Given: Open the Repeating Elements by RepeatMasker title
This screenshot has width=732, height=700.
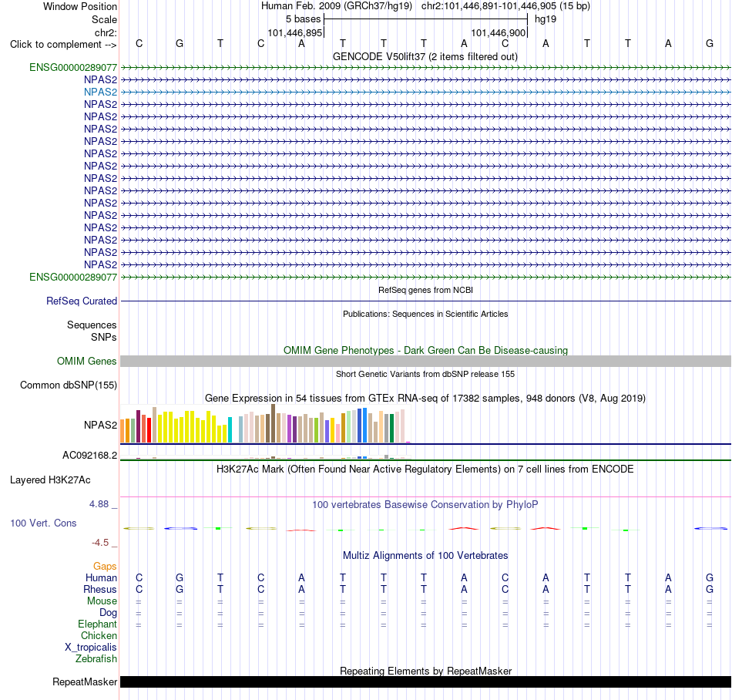Looking at the screenshot, I should click(425, 671).
